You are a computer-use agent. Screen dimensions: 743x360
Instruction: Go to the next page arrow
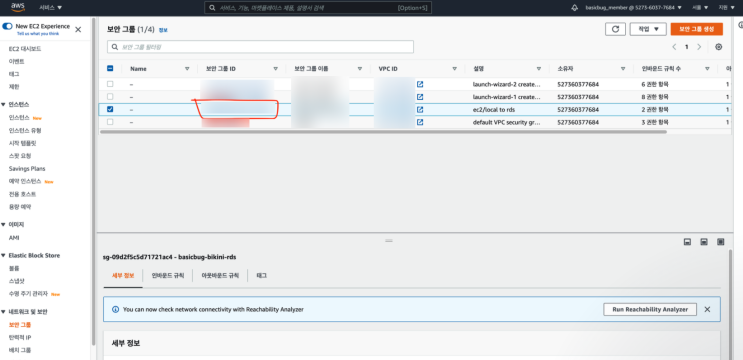(x=699, y=47)
